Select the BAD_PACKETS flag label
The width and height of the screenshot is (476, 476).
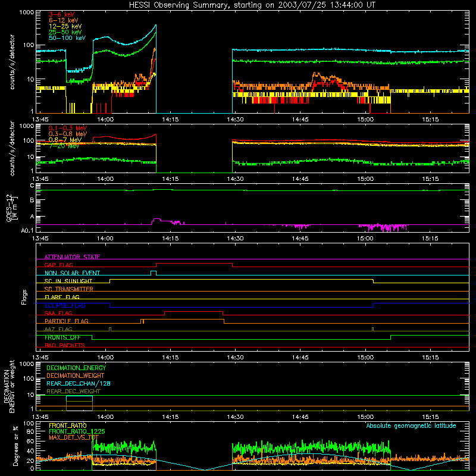(x=65, y=345)
